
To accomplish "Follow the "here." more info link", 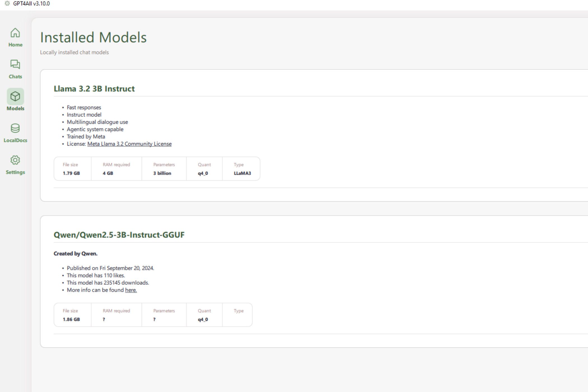I will click(x=131, y=290).
